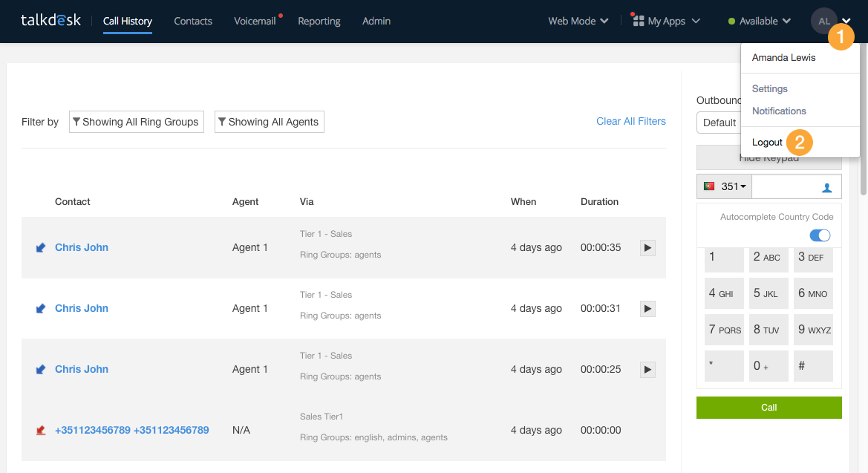Click the page vertical scrollbar
The image size is (868, 473).
coord(863,119)
